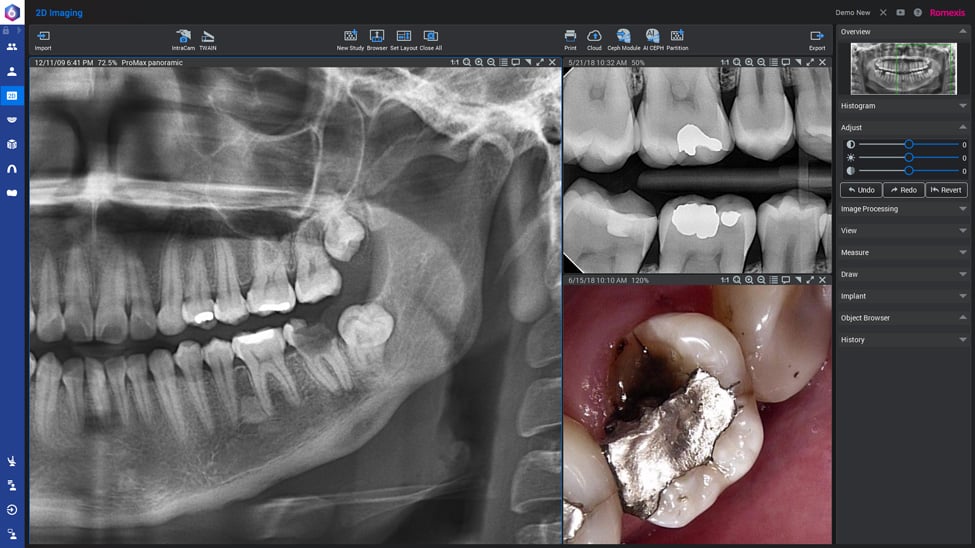Click the Revert button
Screen dimensions: 975x548
946,190
